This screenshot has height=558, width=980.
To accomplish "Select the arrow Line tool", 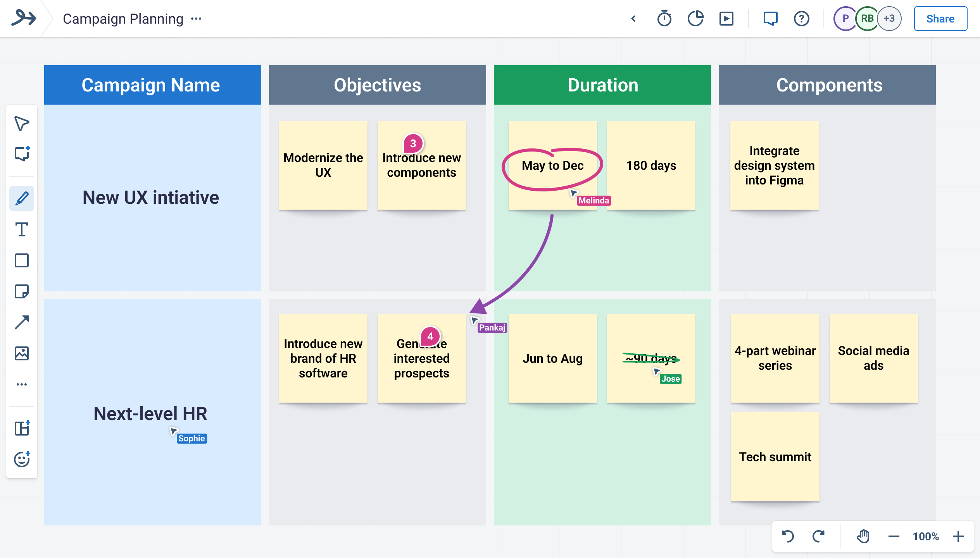I will [21, 322].
